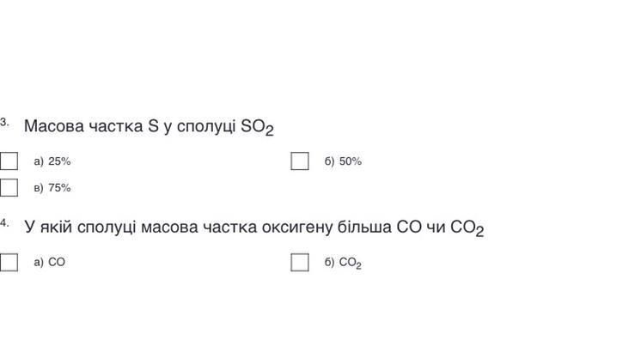The image size is (641, 364).
Task: Click question number 4 marker
Action: tap(4, 223)
